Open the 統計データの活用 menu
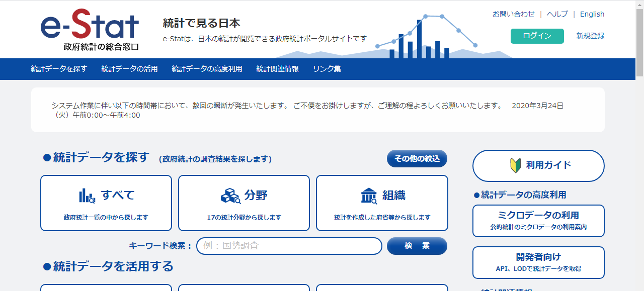The image size is (644, 291). [x=129, y=69]
